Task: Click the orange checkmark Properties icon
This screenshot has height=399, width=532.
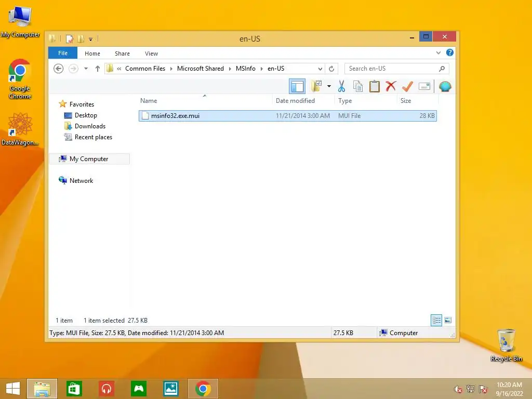Action: click(407, 86)
